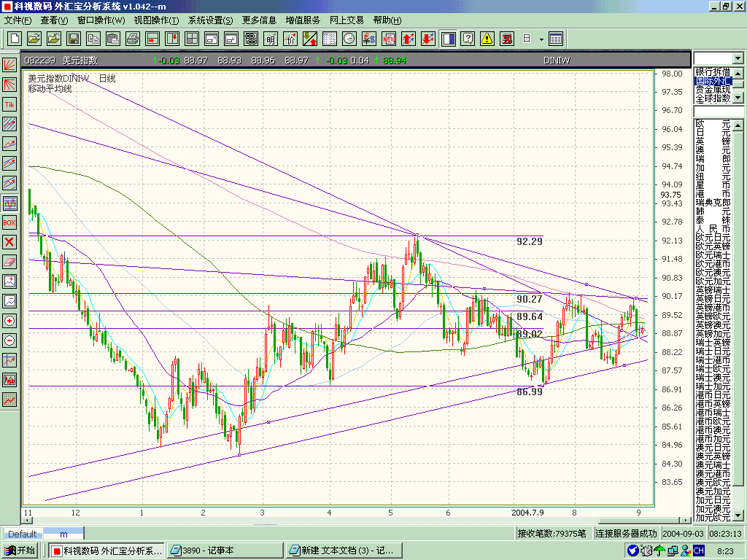The image size is (747, 560).
Task: Click the currency euro-yen-dollar icon
Action: point(368,39)
